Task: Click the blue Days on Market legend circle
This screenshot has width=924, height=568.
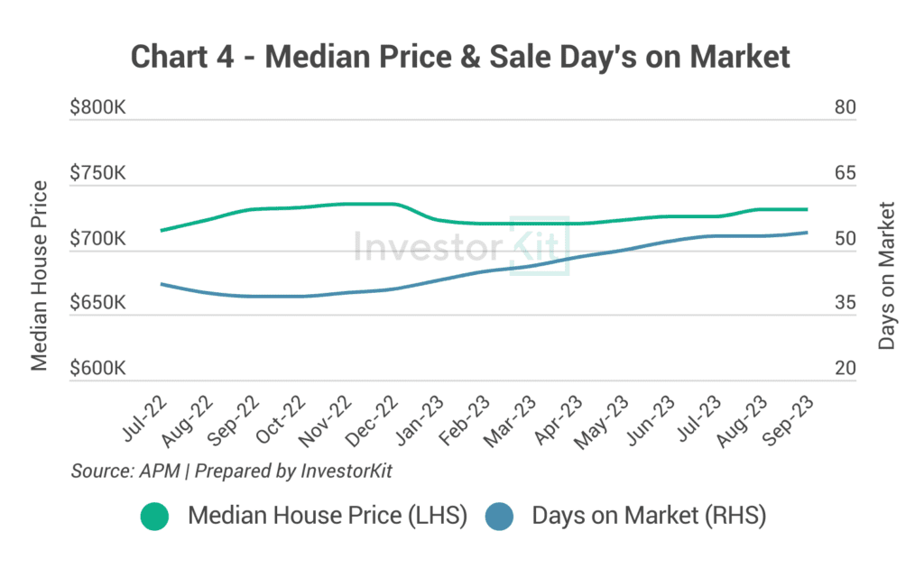Action: (498, 516)
